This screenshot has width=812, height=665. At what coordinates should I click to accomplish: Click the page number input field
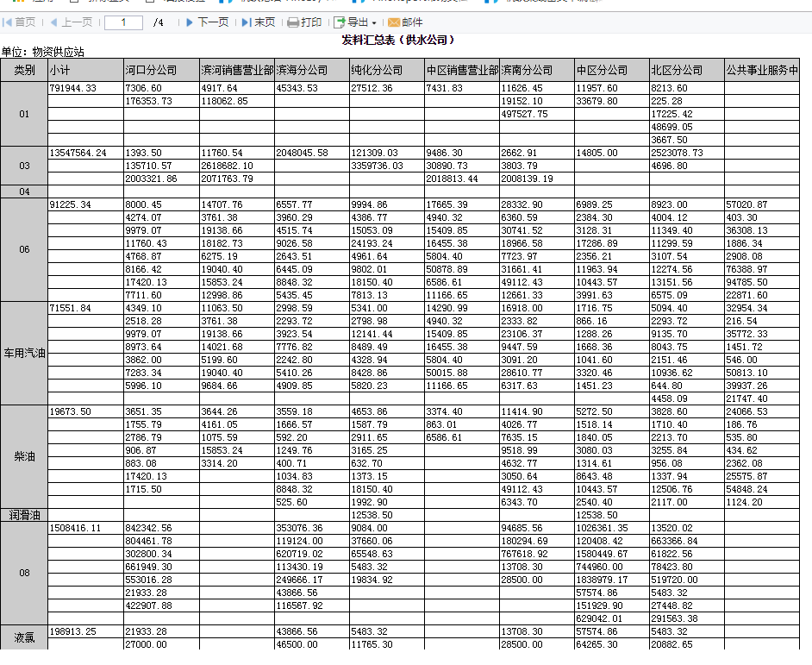point(124,22)
